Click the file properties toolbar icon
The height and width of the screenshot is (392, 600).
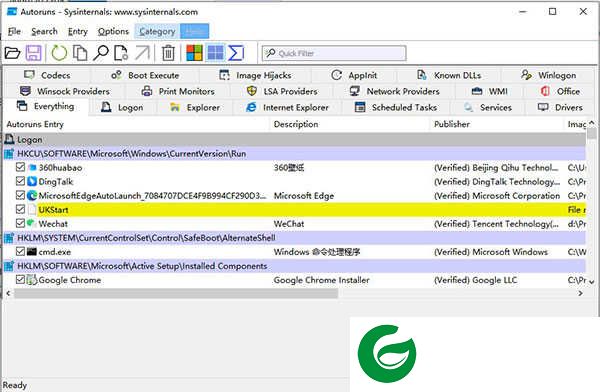coord(121,53)
